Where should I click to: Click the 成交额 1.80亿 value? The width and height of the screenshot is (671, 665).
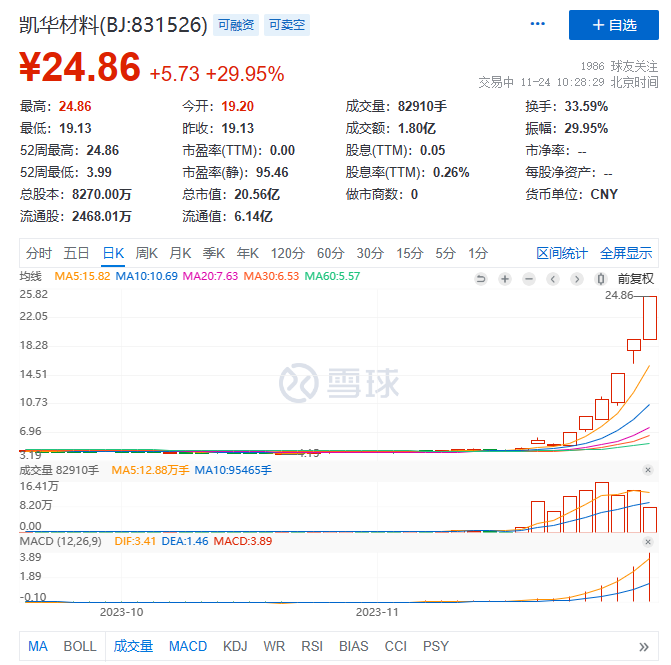pos(417,128)
